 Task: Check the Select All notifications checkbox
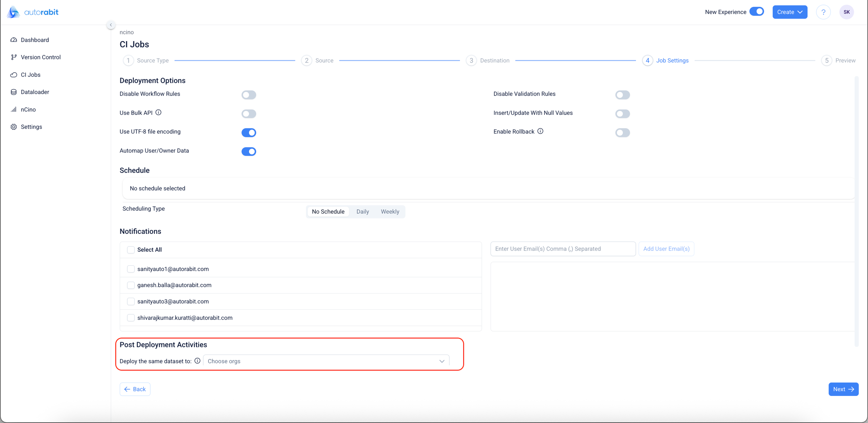tap(131, 250)
